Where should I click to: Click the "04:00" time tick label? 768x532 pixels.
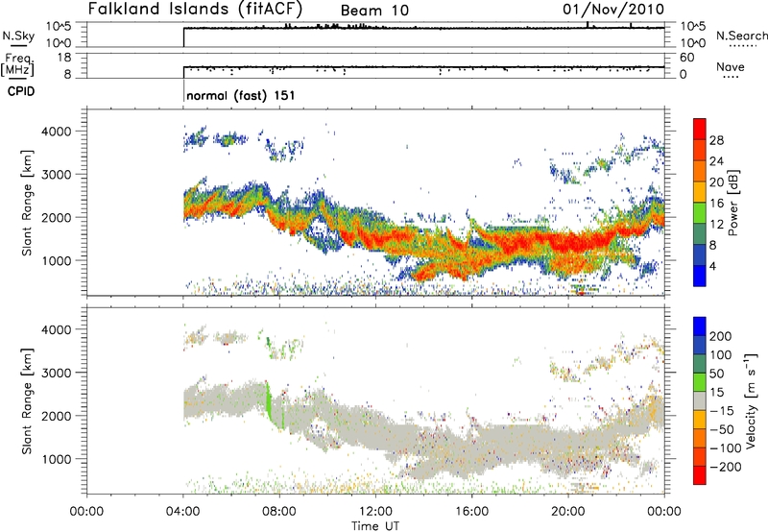point(182,512)
